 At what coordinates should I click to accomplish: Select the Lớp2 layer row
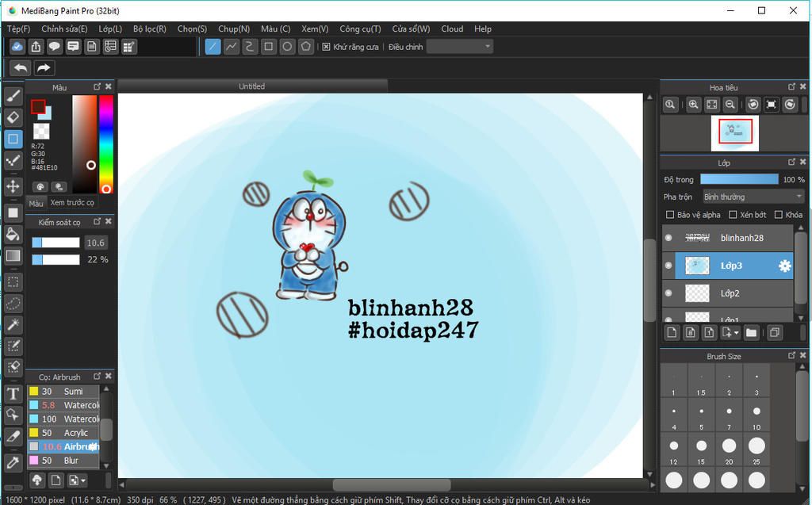click(x=728, y=293)
